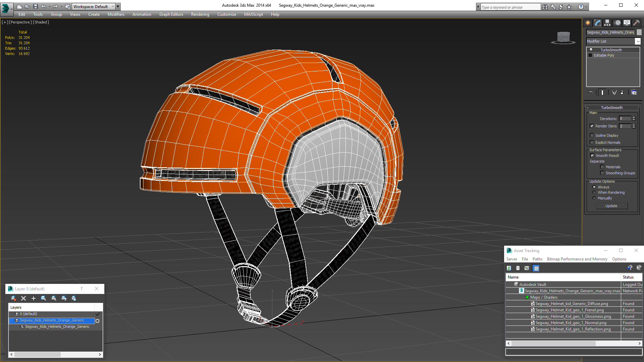Screen dimensions: 644x362
Task: Add selected objects to layer plus icon
Action: 34,298
